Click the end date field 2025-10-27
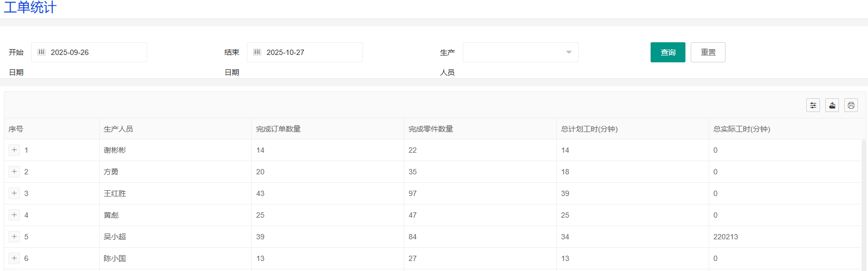This screenshot has height=271, width=868. [305, 52]
